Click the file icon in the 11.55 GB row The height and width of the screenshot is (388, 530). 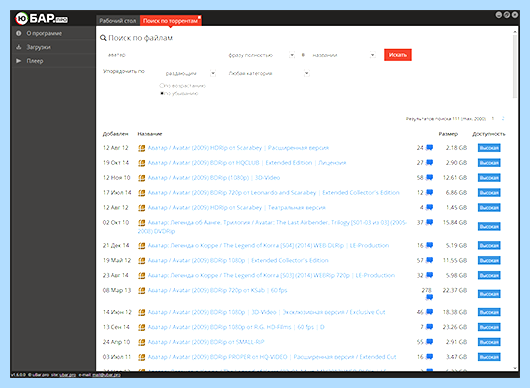(x=142, y=261)
